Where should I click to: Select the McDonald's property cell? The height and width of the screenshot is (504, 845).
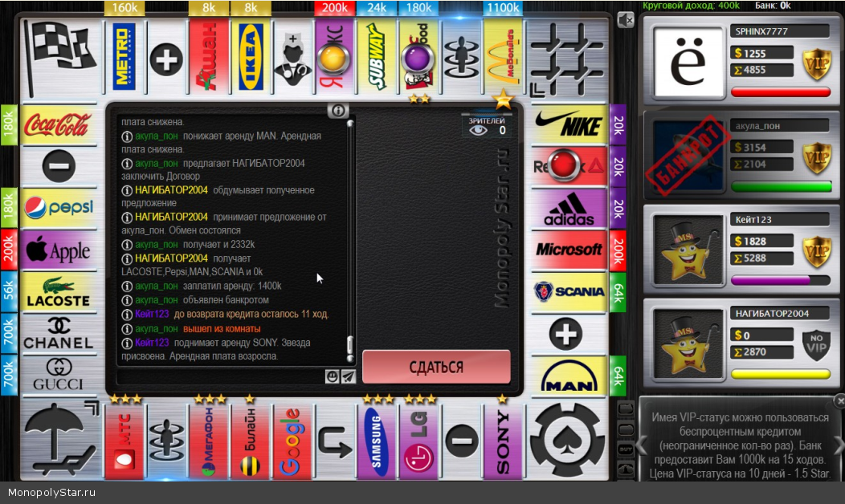tap(503, 59)
